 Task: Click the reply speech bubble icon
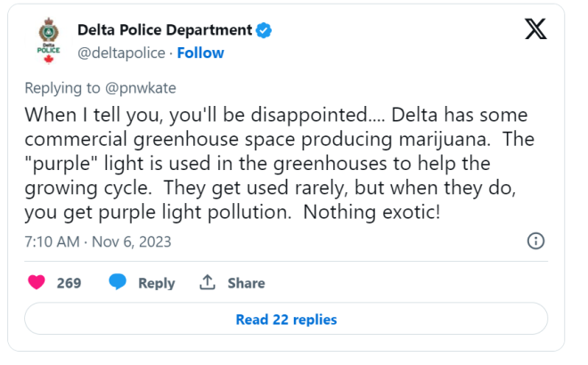pyautogui.click(x=118, y=282)
